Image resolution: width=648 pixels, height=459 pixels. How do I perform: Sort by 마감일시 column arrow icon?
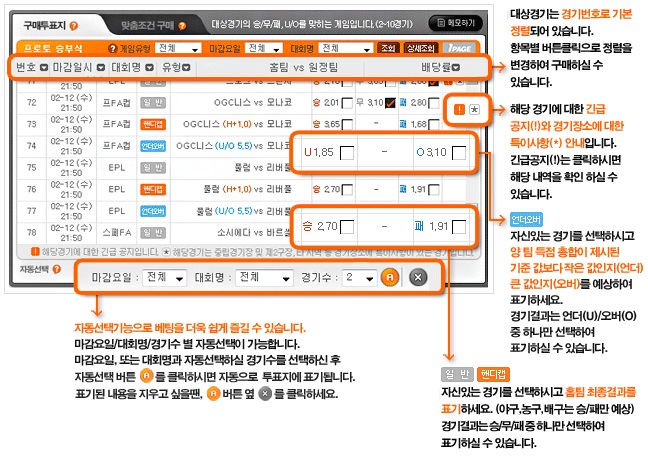point(100,67)
